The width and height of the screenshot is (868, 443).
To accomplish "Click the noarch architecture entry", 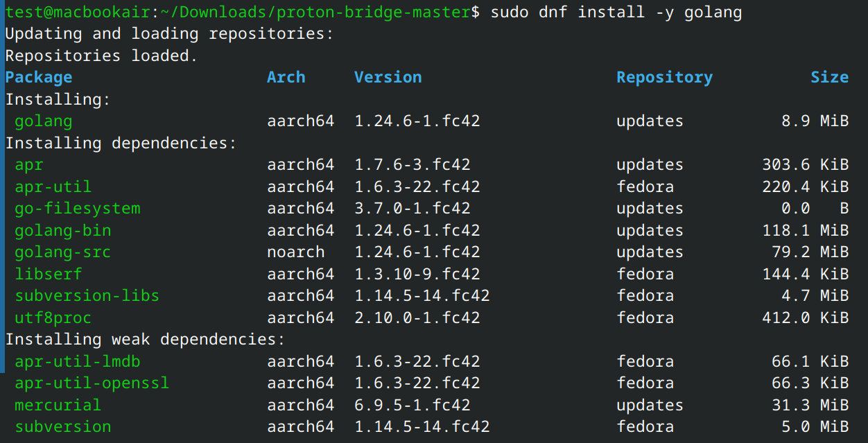I will pyautogui.click(x=295, y=252).
